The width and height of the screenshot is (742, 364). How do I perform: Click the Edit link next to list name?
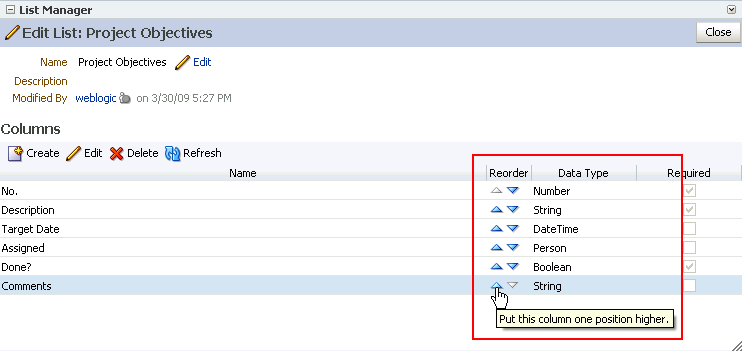202,62
